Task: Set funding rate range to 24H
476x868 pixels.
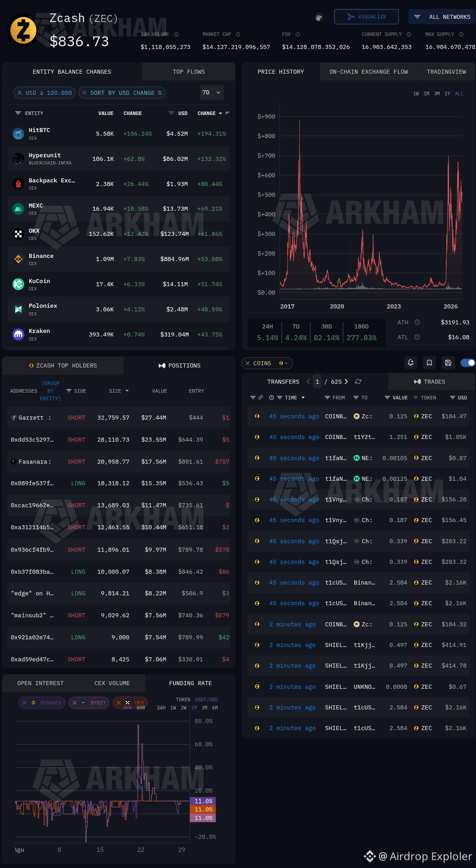Action: click(161, 708)
